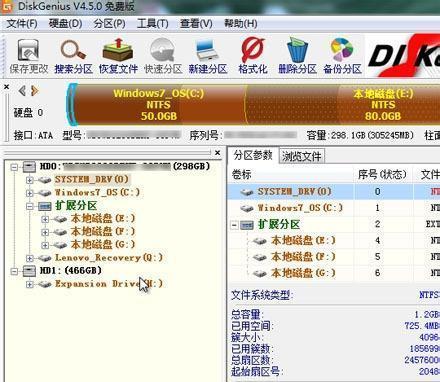This screenshot has width=440, height=382.
Task: Select HD1:(466GB) disk label in tree
Action: pos(71,271)
